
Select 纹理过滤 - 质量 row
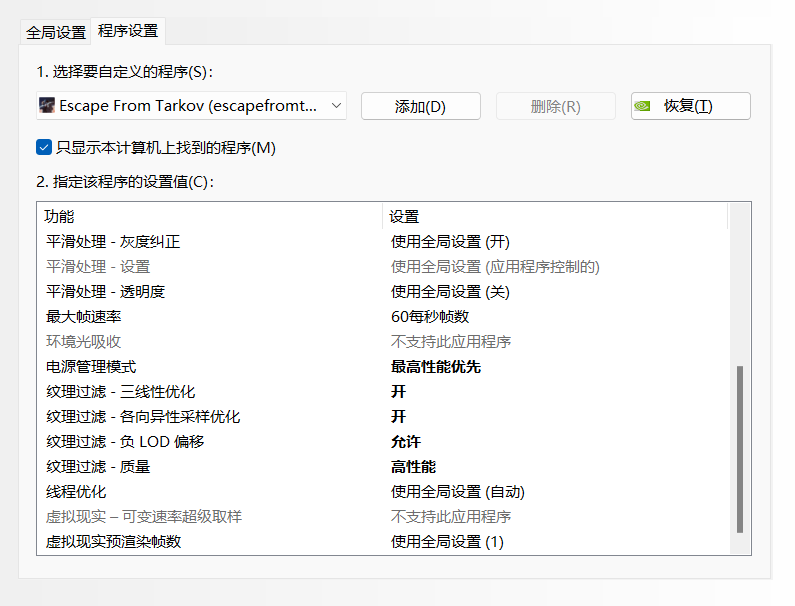click(383, 467)
